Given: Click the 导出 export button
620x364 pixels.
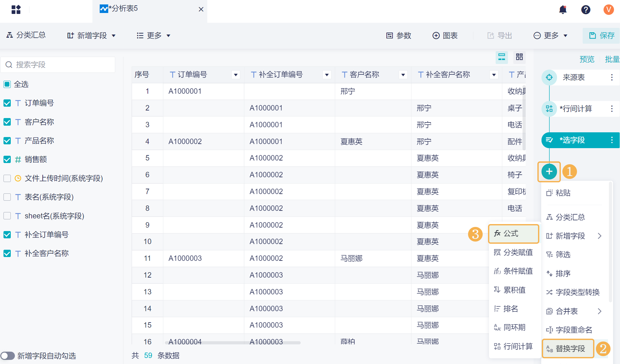Looking at the screenshot, I should coord(499,35).
